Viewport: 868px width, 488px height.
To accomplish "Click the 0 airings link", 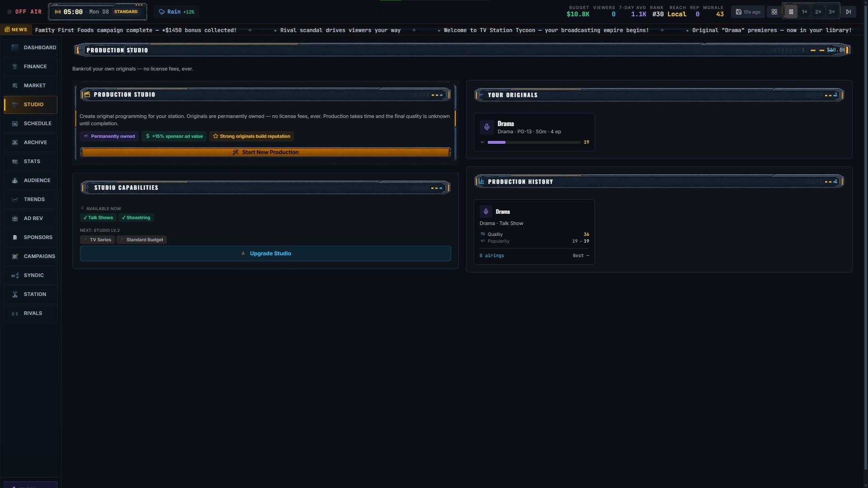I will 491,256.
